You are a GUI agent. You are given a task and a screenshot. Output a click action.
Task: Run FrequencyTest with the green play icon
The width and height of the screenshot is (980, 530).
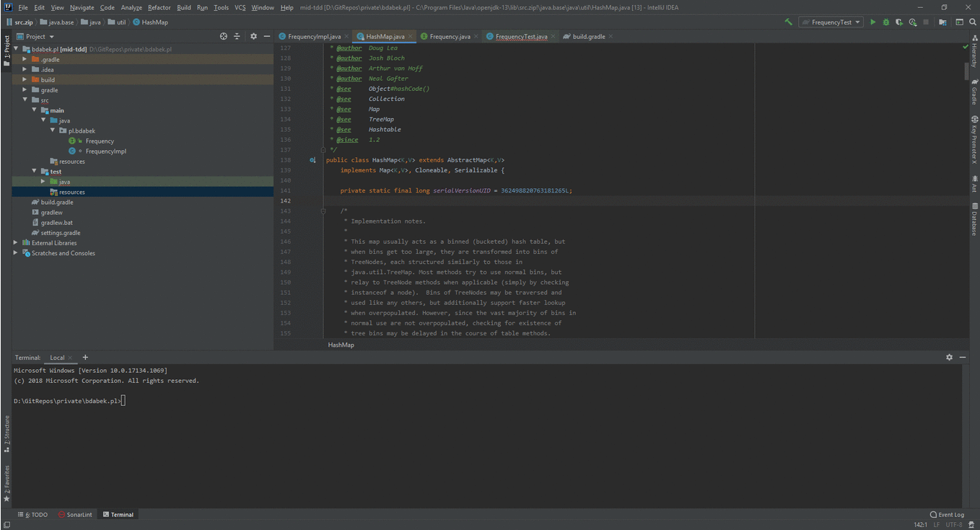pos(872,22)
